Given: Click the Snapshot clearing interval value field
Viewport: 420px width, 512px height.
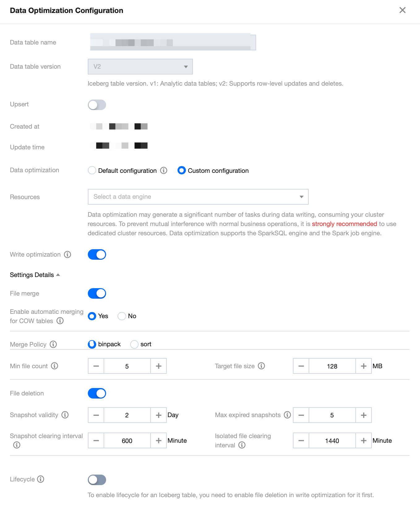Looking at the screenshot, I should [127, 441].
